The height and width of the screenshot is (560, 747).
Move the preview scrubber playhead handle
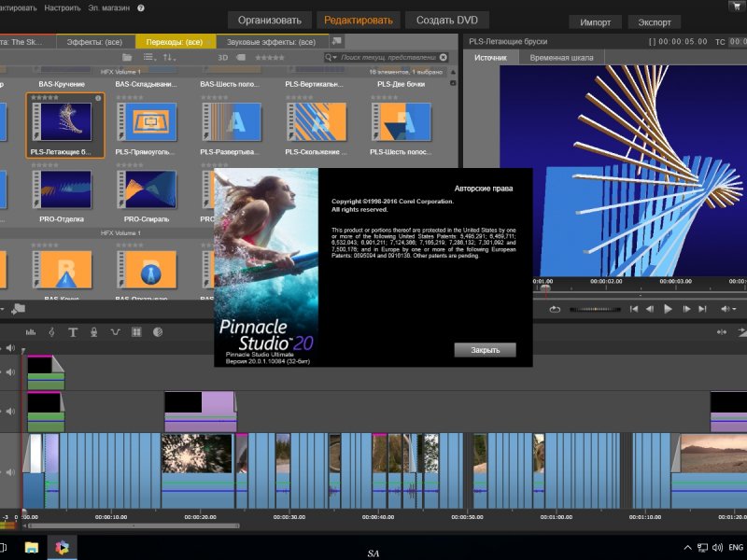(545, 288)
